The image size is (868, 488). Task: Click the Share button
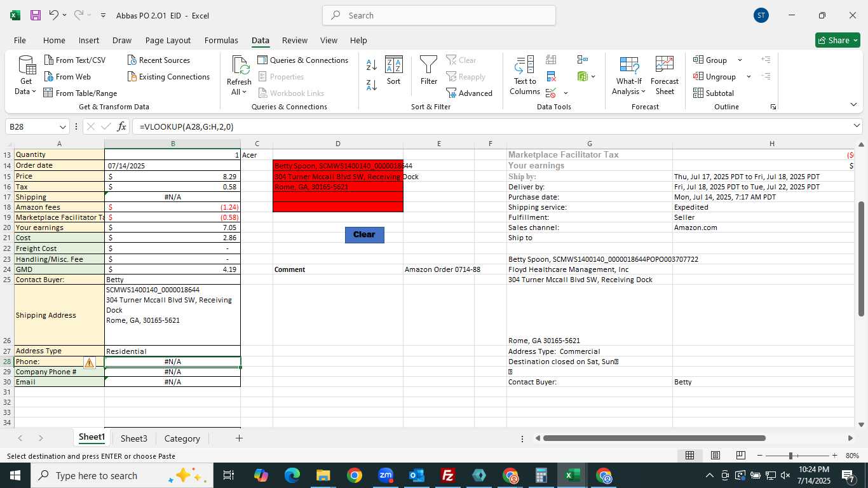pos(837,40)
